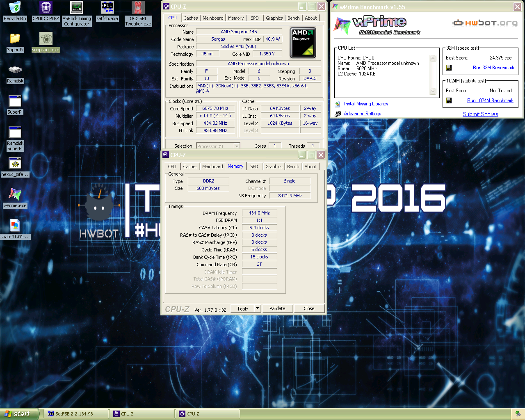This screenshot has height=420, width=525.
Task: Click save icon for 32M score
Action: [x=449, y=68]
